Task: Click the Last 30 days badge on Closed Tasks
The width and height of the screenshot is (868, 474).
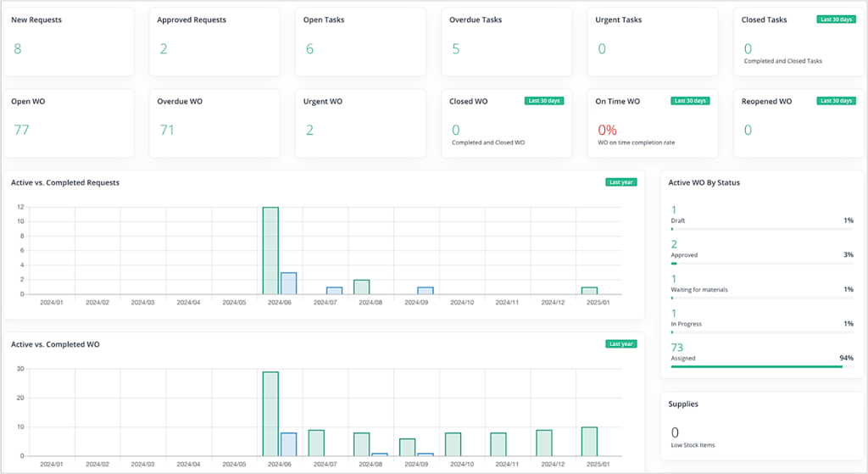Action: point(835,20)
